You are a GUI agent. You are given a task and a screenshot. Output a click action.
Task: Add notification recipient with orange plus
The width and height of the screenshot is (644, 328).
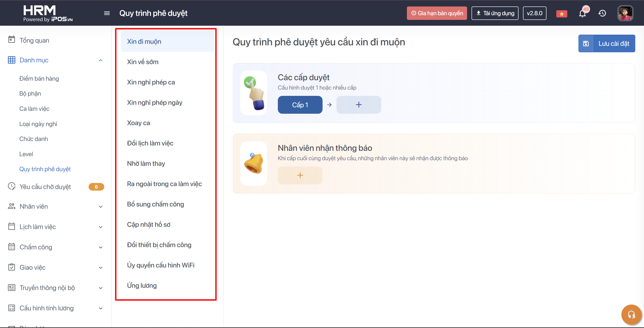300,175
